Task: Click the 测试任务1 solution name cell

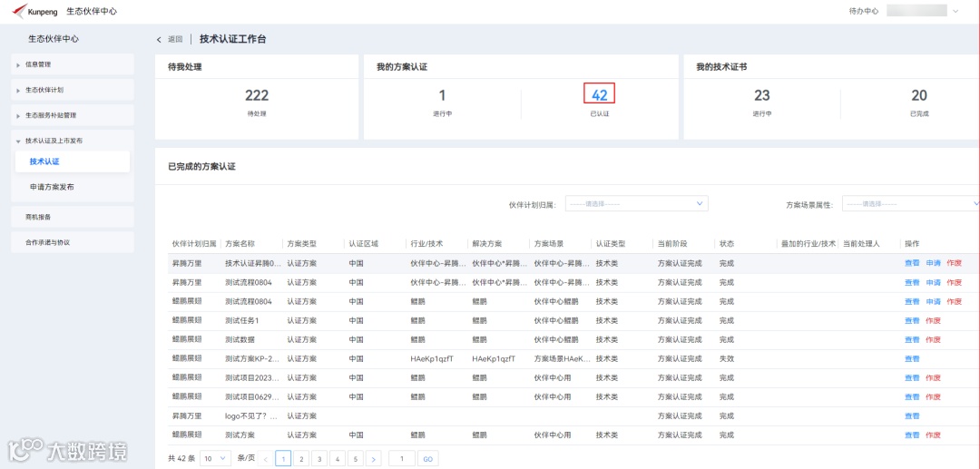Action: (242, 321)
